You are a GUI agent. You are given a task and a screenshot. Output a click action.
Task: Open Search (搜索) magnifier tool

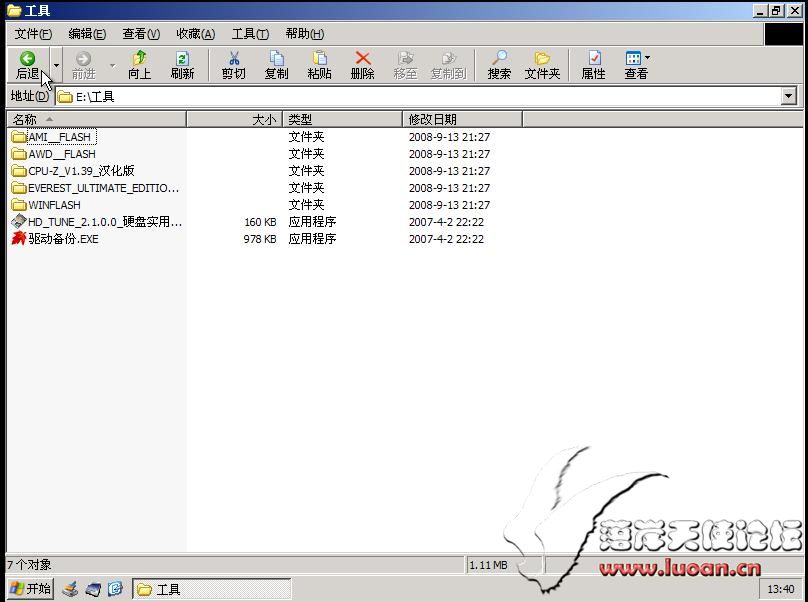coord(499,65)
